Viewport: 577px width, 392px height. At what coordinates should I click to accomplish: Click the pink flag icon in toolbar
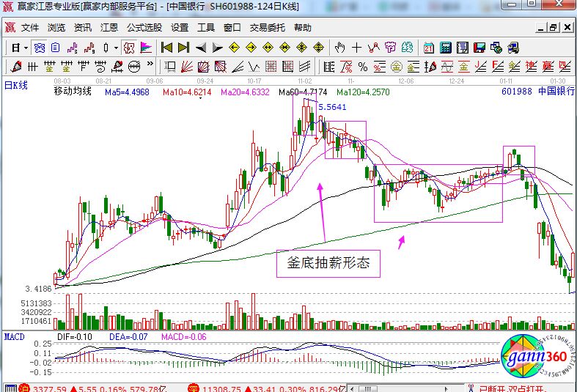(147, 48)
